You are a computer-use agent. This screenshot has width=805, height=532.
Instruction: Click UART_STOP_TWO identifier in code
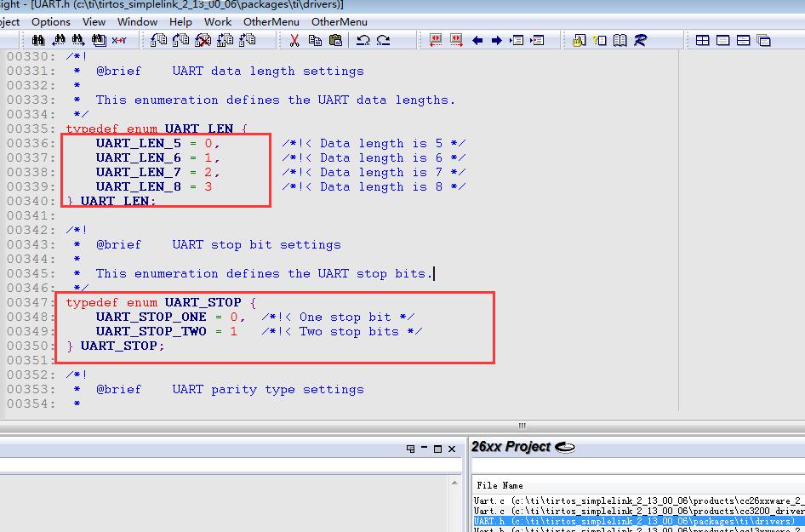151,331
